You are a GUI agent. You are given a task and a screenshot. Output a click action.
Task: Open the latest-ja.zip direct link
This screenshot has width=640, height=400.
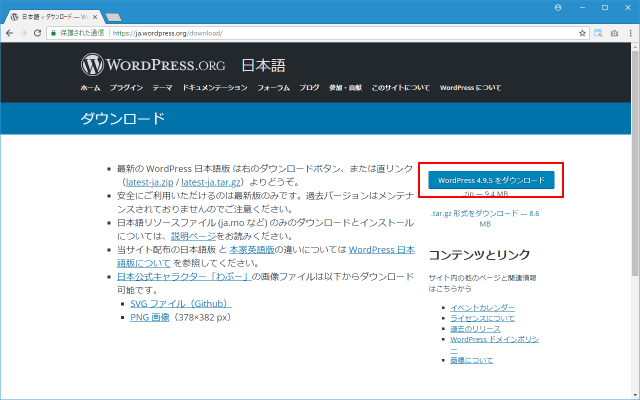tap(150, 183)
